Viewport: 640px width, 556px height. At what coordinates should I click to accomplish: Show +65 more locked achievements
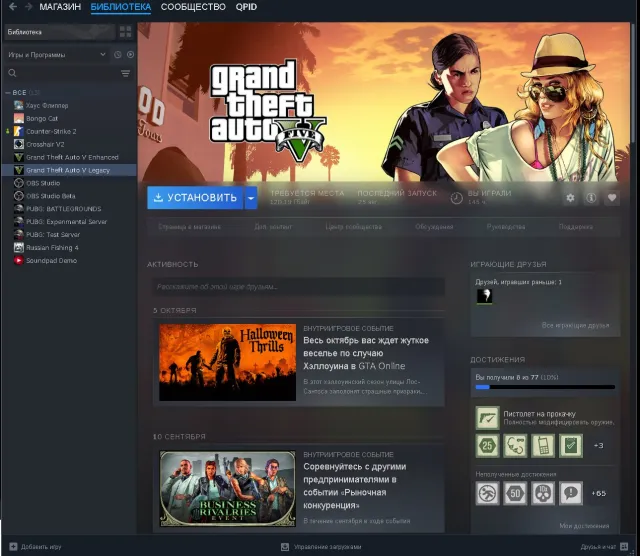pos(598,493)
